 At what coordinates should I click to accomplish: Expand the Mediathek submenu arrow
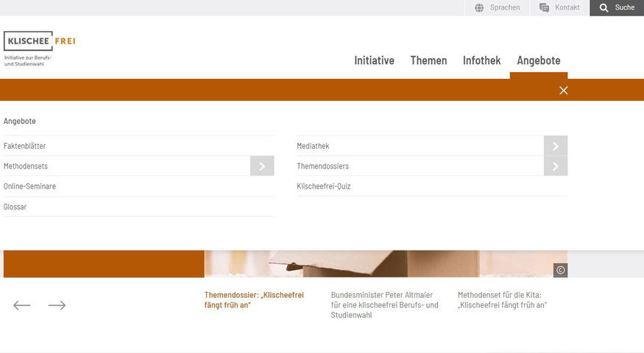(556, 146)
